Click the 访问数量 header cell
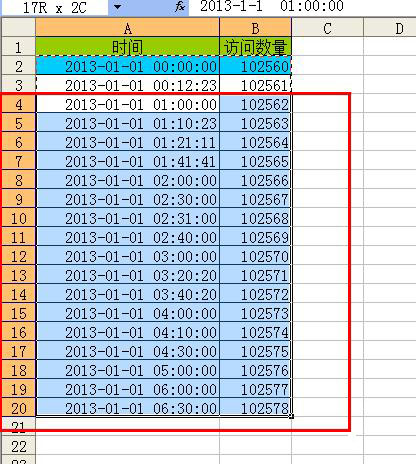The height and width of the screenshot is (464, 416). click(x=255, y=47)
